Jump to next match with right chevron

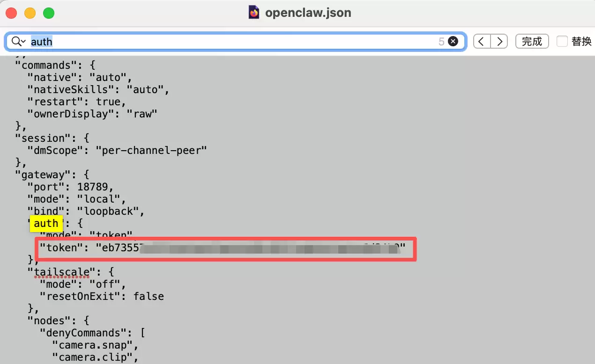[499, 41]
